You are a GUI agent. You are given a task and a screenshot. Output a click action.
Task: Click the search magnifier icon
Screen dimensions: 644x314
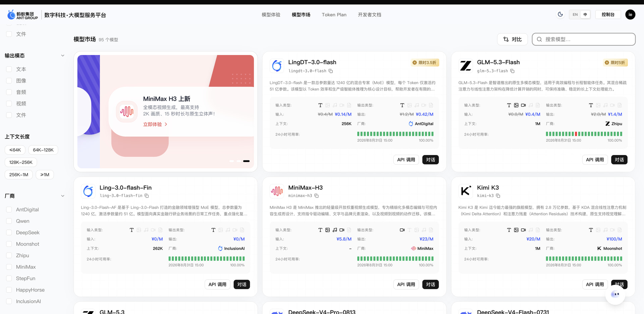[539, 39]
